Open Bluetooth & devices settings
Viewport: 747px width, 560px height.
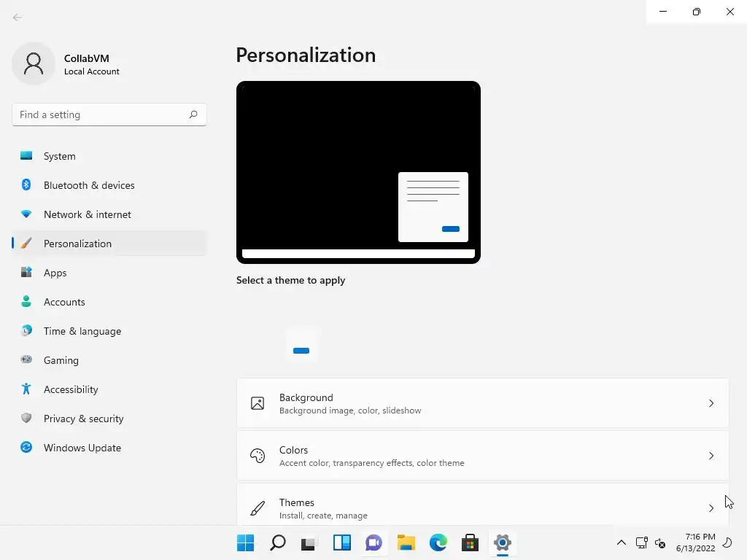(109, 185)
